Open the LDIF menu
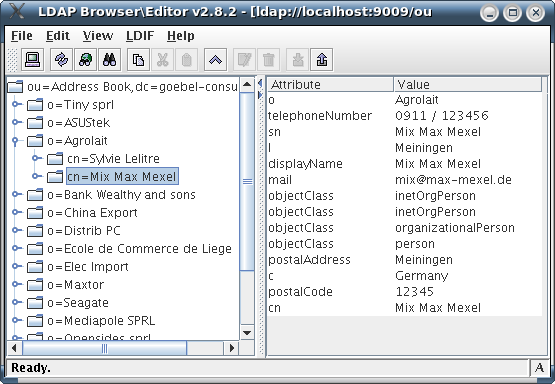This screenshot has width=555, height=384. (x=140, y=36)
